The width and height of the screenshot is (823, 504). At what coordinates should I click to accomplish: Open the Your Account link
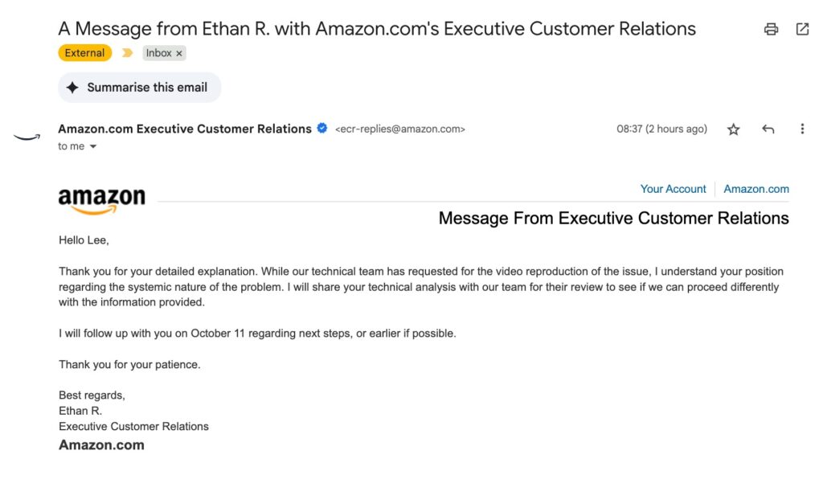pos(674,188)
